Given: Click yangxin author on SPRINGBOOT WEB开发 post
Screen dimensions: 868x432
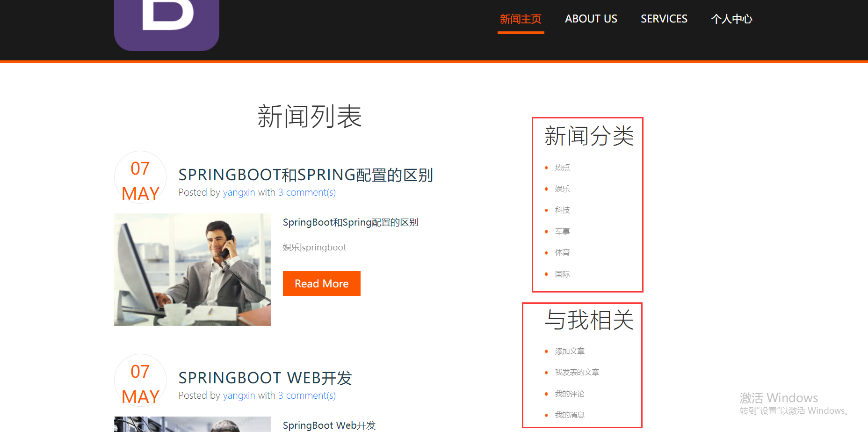Looking at the screenshot, I should [x=239, y=395].
